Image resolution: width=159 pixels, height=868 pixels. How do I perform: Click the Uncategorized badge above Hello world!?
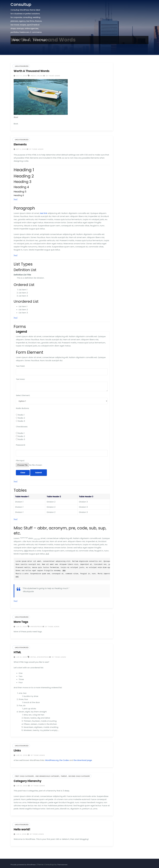22,825
